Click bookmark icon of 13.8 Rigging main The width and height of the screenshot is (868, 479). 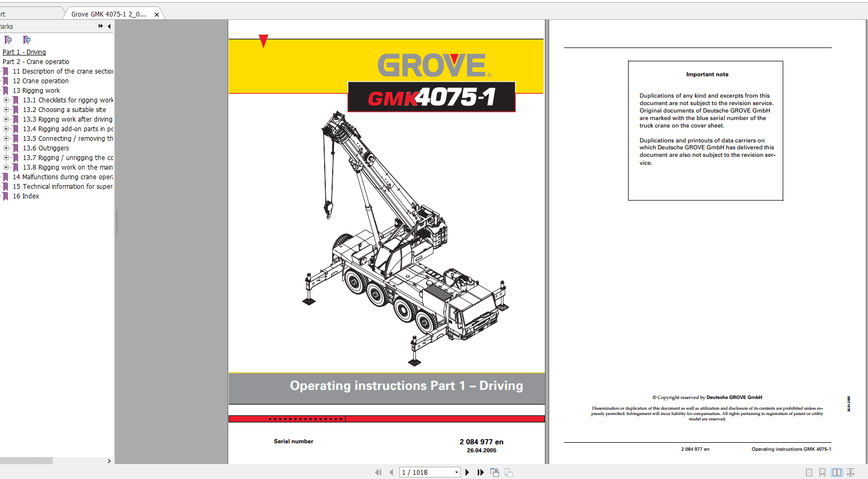pos(15,167)
